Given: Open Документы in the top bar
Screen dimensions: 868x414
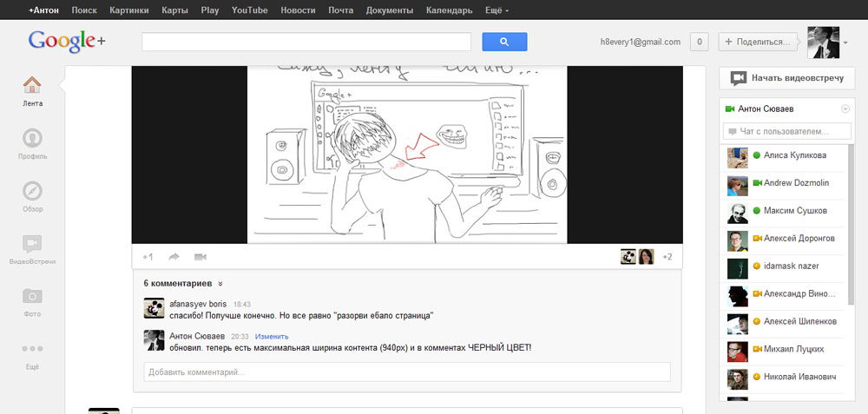Looking at the screenshot, I should click(x=390, y=10).
